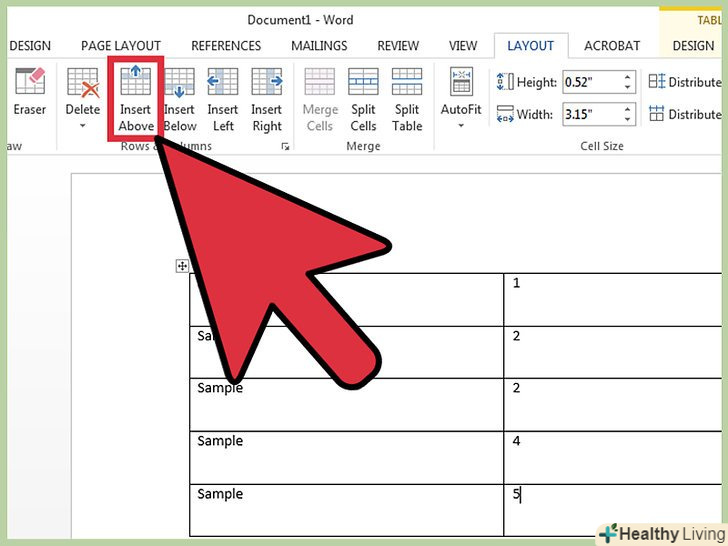Click Insert Above row button
The width and height of the screenshot is (728, 546).
pos(136,98)
